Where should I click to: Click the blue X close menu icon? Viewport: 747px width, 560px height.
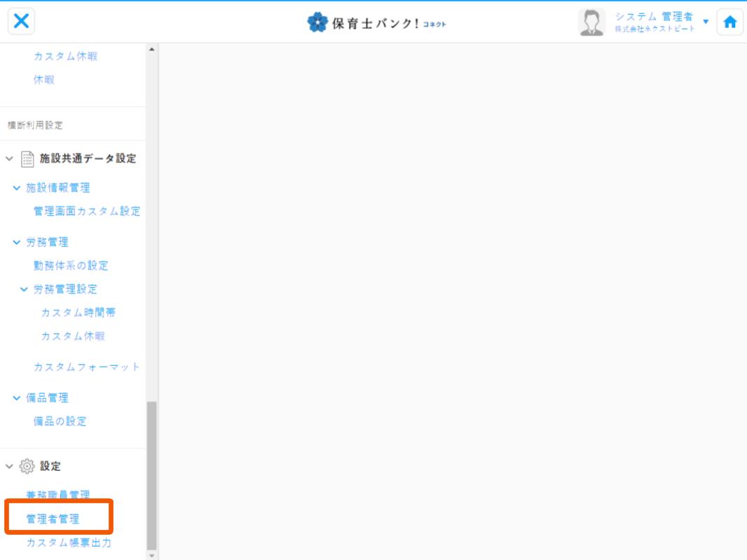tap(22, 22)
